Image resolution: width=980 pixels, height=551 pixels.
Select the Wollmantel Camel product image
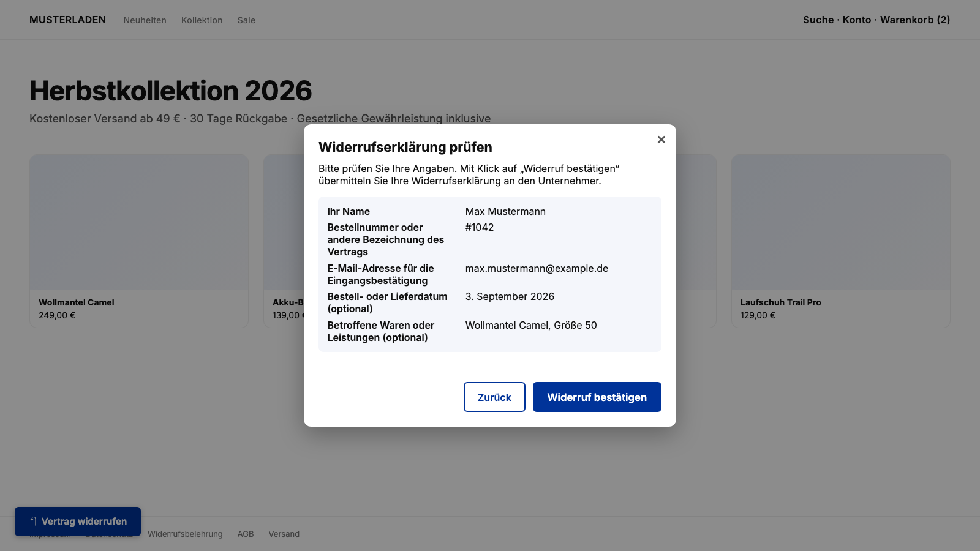(139, 222)
